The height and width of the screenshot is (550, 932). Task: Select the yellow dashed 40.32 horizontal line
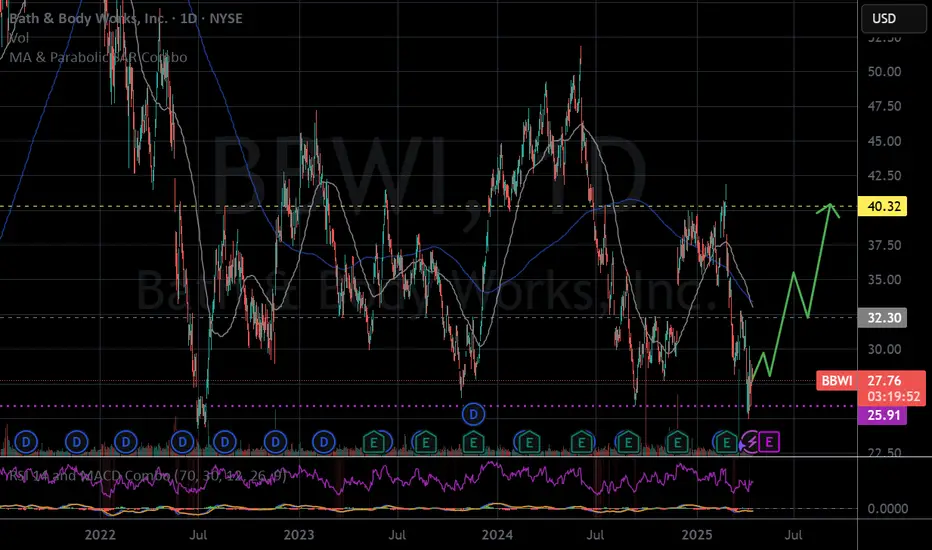pos(428,206)
